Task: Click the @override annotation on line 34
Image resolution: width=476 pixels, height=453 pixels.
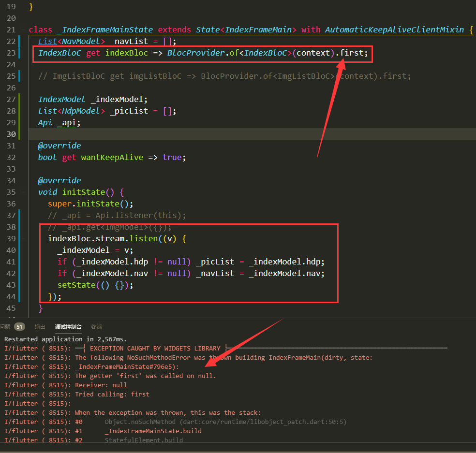Action: (59, 180)
